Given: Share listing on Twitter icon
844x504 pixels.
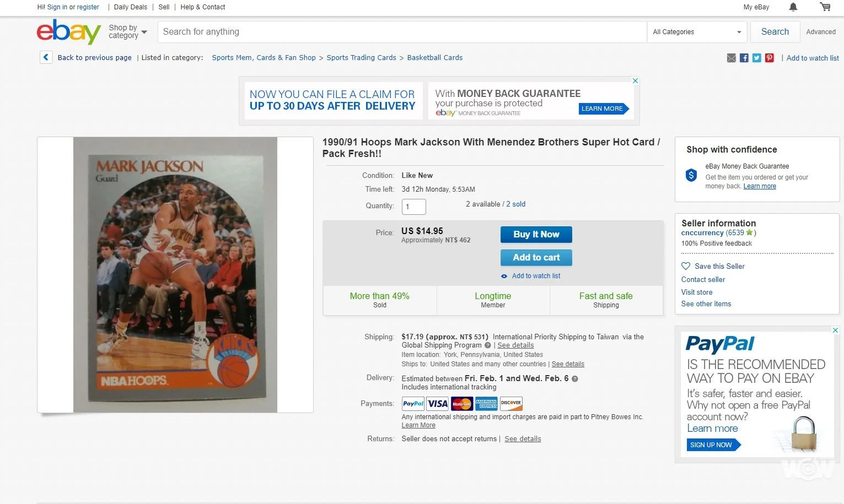Looking at the screenshot, I should point(757,58).
